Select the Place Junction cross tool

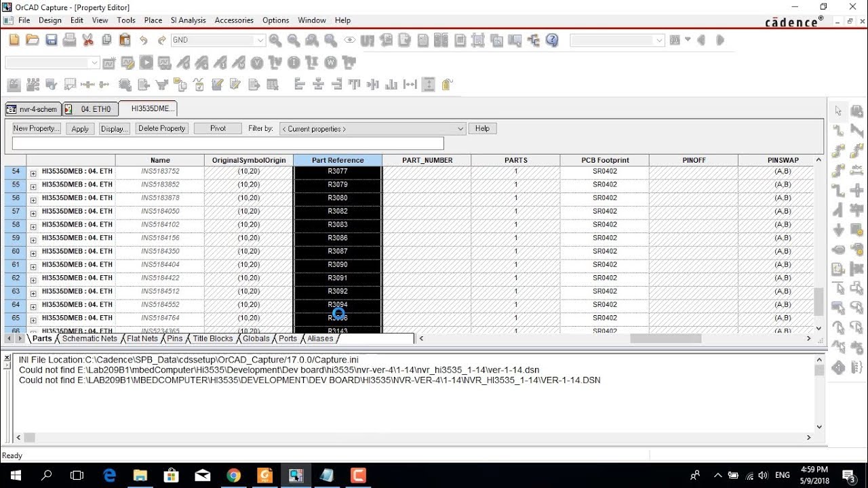pos(856,190)
